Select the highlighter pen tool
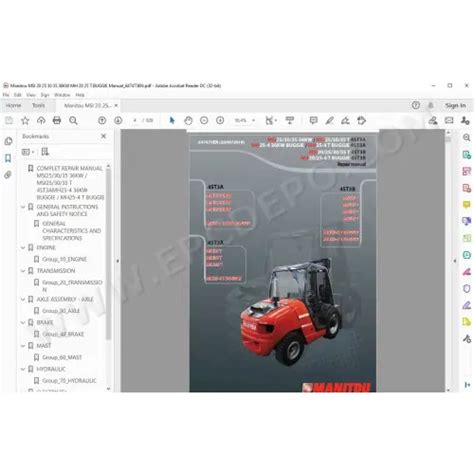 tap(329, 121)
